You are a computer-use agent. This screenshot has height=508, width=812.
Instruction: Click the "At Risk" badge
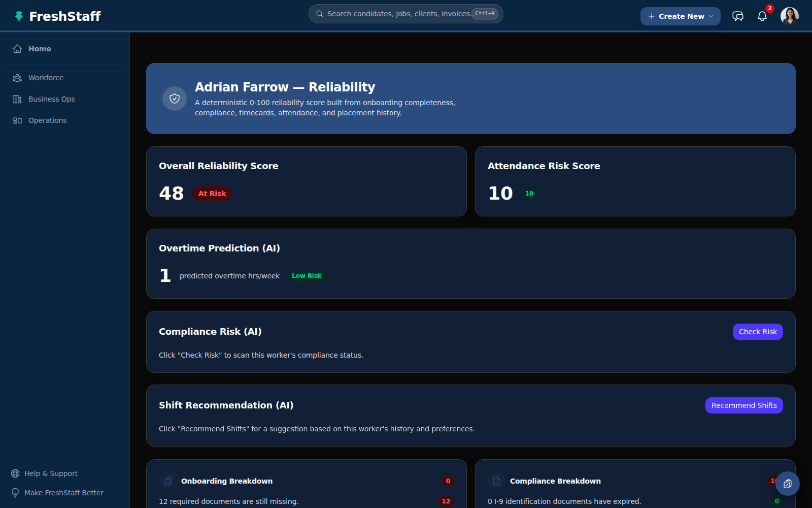point(212,194)
